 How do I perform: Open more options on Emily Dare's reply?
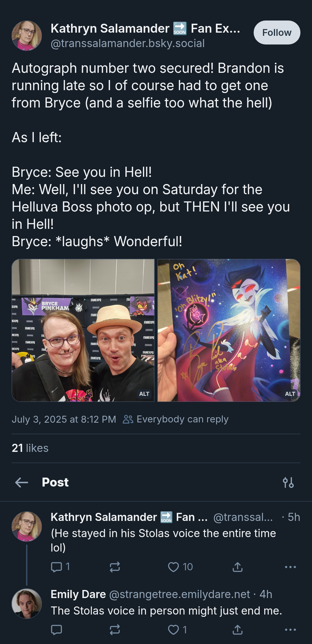coord(290,630)
